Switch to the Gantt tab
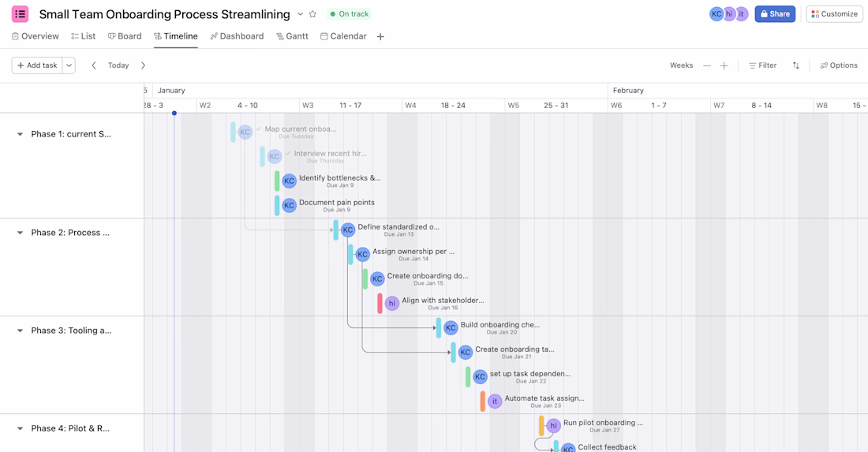 pos(292,36)
